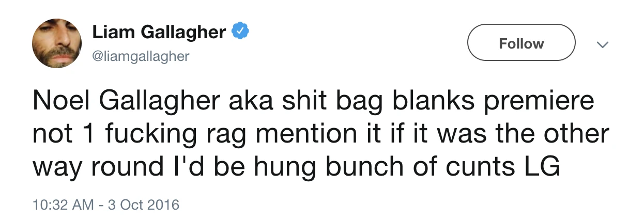This screenshot has height=220, width=644.
Task: Visit the @liamgallagher handle link
Action: 141,56
